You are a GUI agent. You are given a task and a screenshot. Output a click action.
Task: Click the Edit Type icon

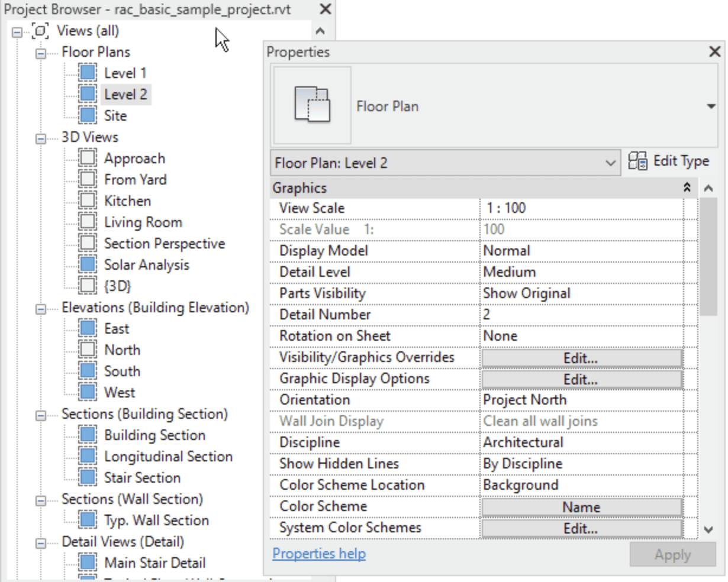pyautogui.click(x=637, y=161)
